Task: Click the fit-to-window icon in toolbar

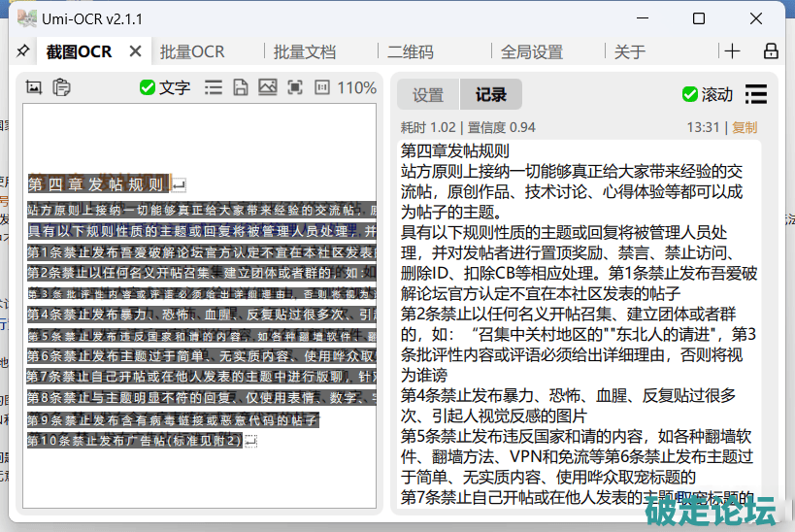Action: (295, 87)
